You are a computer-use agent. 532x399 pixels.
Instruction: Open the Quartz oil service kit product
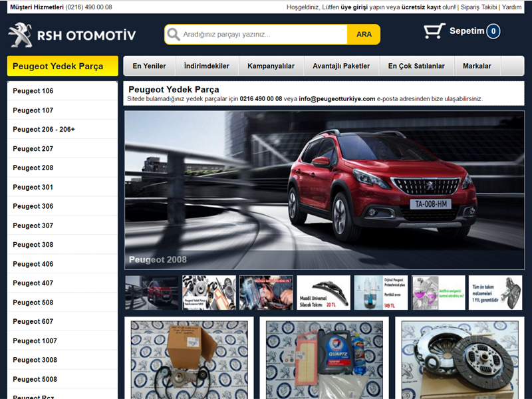325,360
